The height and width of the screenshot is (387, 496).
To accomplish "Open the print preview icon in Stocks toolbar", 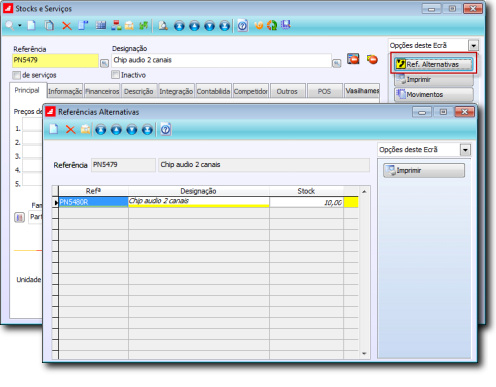I will 163,25.
